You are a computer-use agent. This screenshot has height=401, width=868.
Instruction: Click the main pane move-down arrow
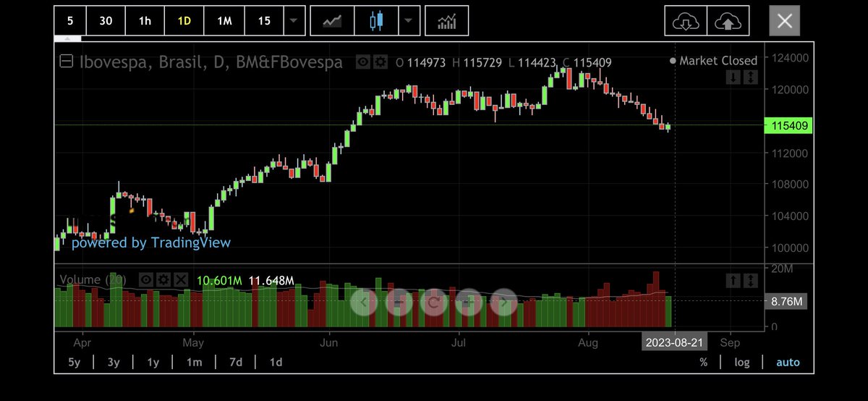[x=733, y=77]
